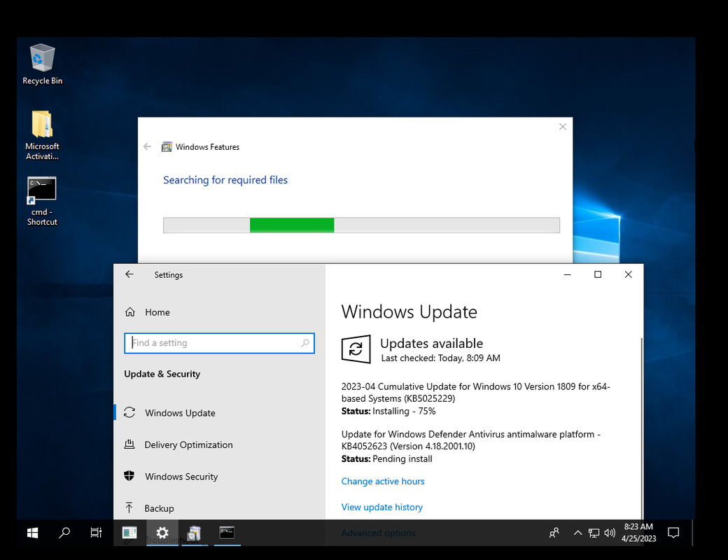728x560 pixels.
Task: Go back in the Settings window
Action: [x=129, y=274]
